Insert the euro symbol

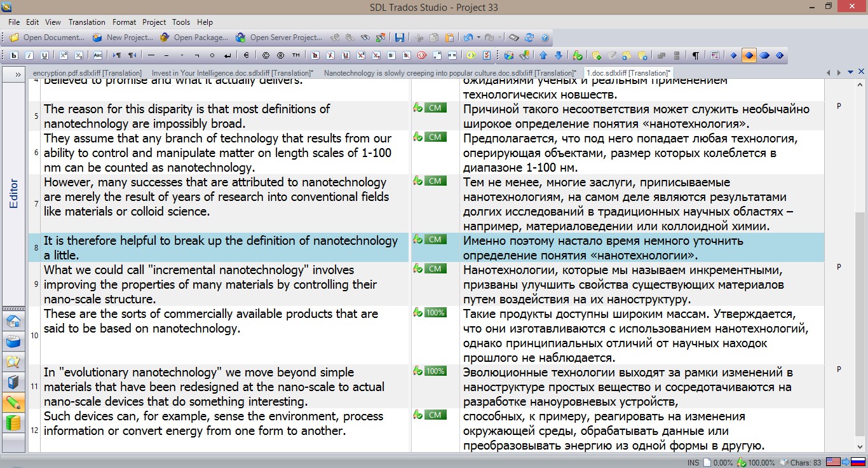[x=247, y=55]
